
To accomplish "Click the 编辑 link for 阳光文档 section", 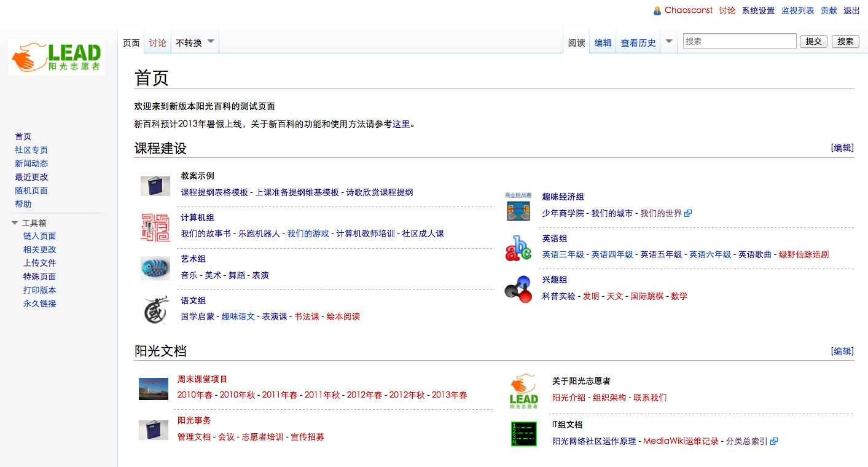I will (842, 351).
